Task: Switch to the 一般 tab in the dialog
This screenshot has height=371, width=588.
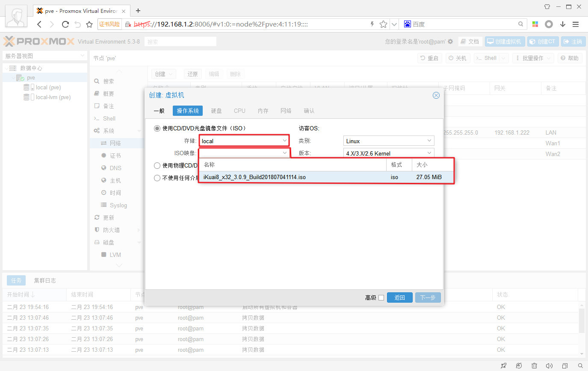Action: point(159,111)
